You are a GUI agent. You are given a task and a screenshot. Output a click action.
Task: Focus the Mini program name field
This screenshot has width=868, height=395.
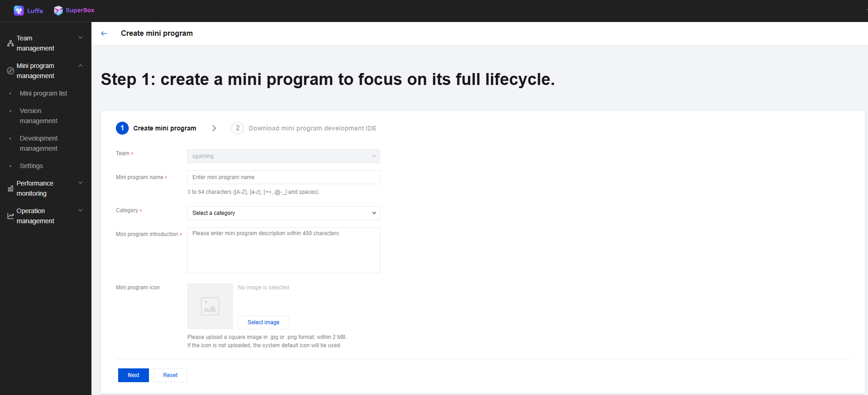283,177
